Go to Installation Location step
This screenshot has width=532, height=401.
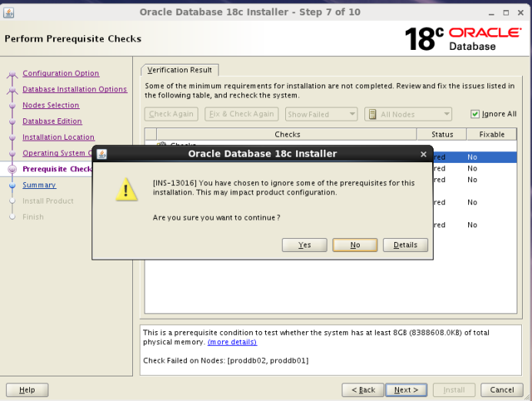point(58,137)
